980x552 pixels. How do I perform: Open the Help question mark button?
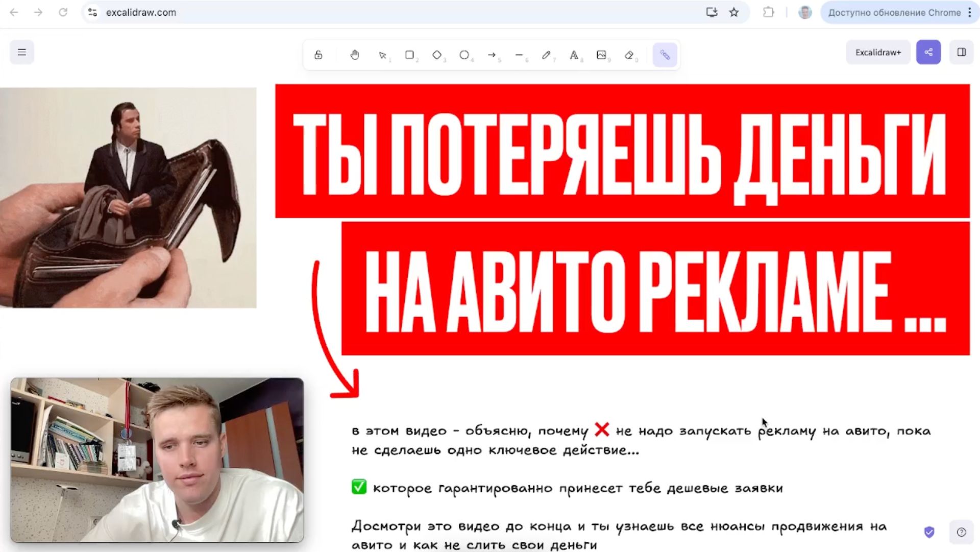[x=962, y=532]
